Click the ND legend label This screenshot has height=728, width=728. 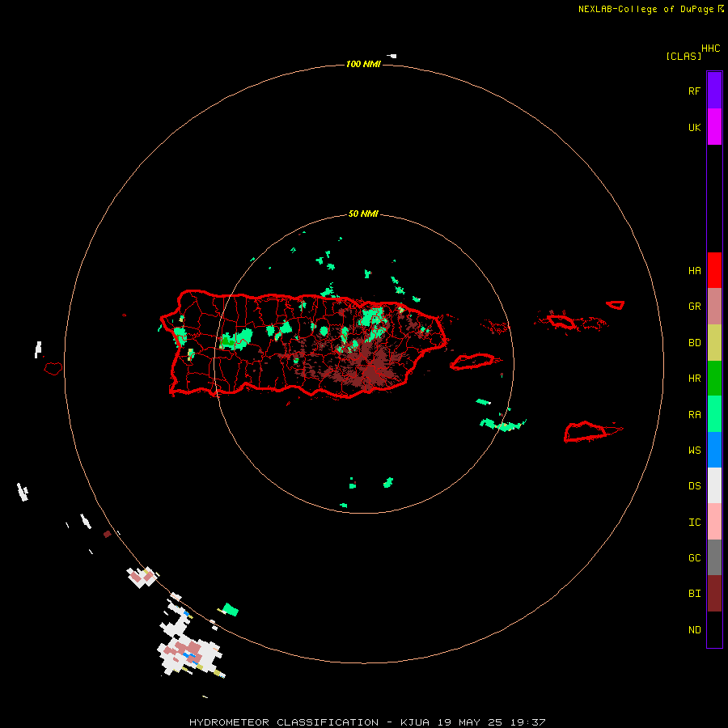(694, 630)
